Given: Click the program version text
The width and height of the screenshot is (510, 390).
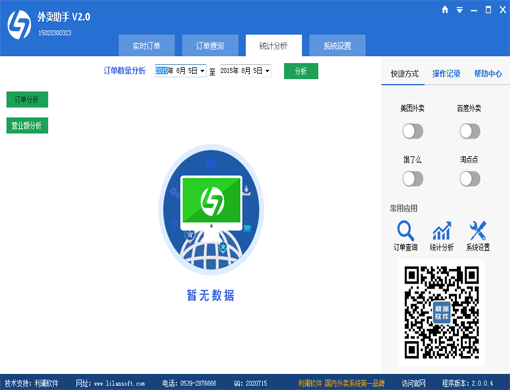Looking at the screenshot, I should [467, 383].
